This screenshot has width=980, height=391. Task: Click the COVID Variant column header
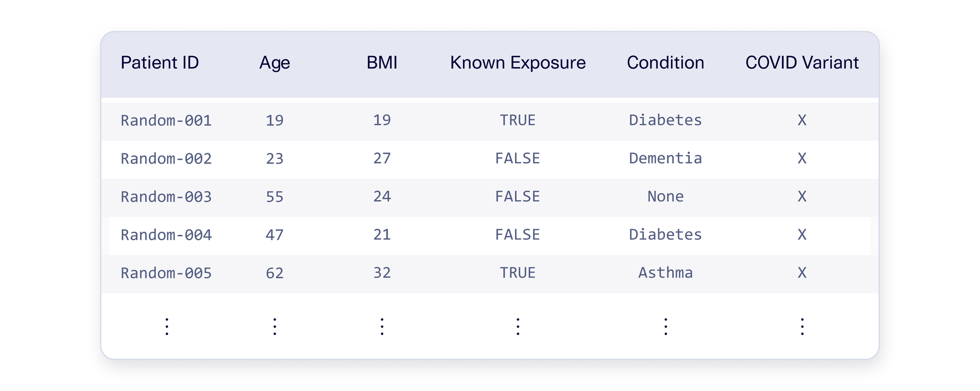802,63
